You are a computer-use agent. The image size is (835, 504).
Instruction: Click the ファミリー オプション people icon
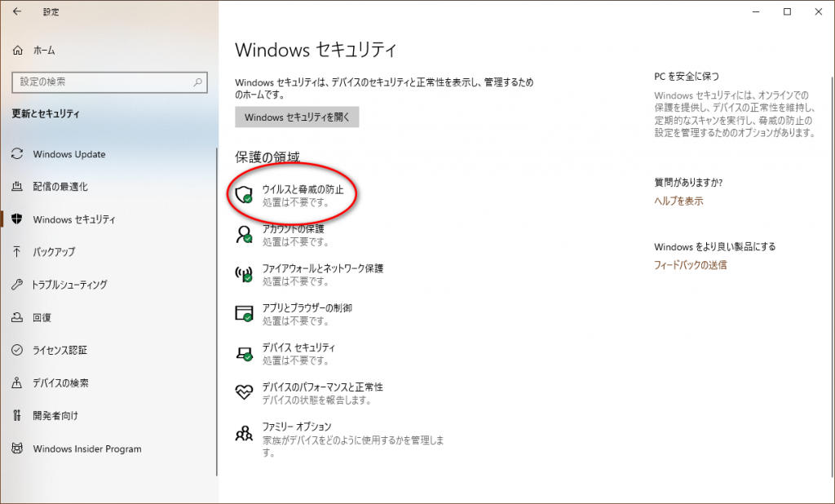pos(244,433)
